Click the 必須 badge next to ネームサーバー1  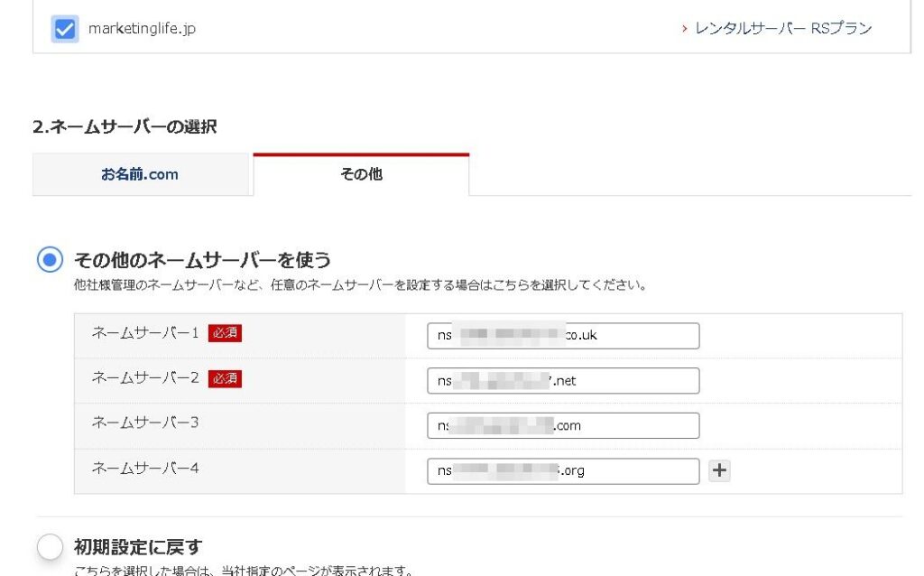click(225, 333)
